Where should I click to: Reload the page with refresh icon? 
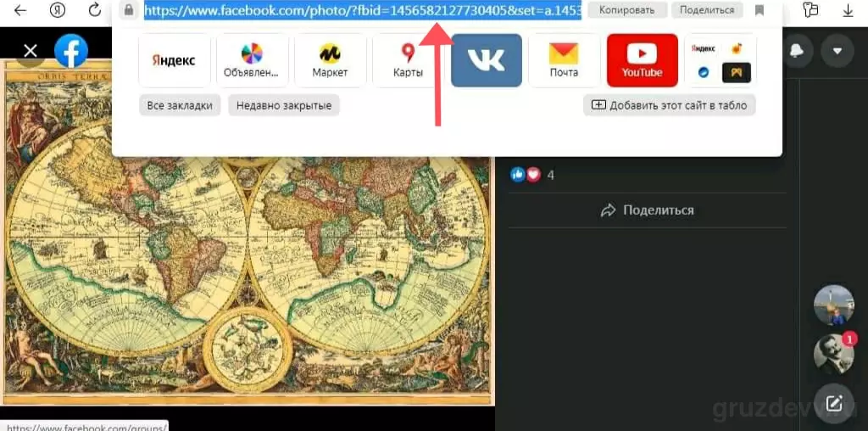pyautogui.click(x=95, y=9)
